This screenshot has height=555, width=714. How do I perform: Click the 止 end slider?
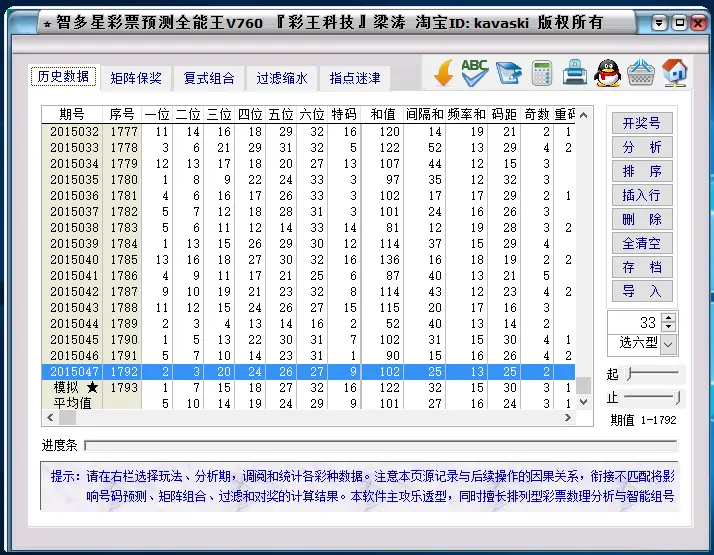652,396
